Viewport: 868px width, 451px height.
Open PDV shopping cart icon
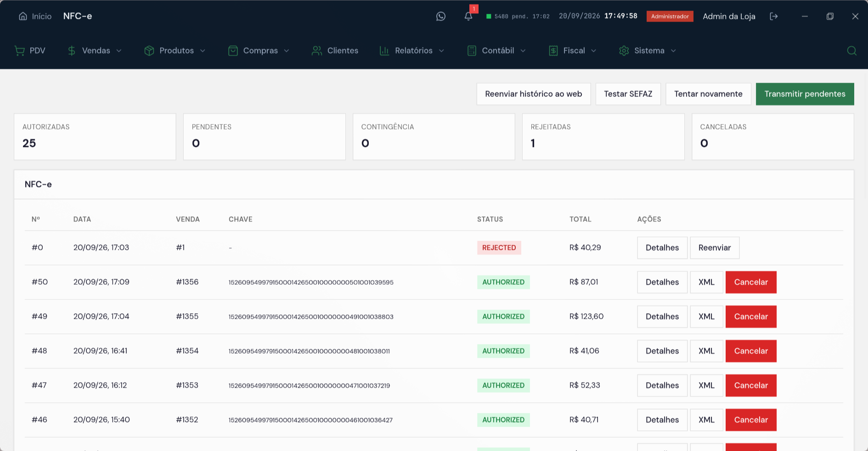pyautogui.click(x=20, y=51)
